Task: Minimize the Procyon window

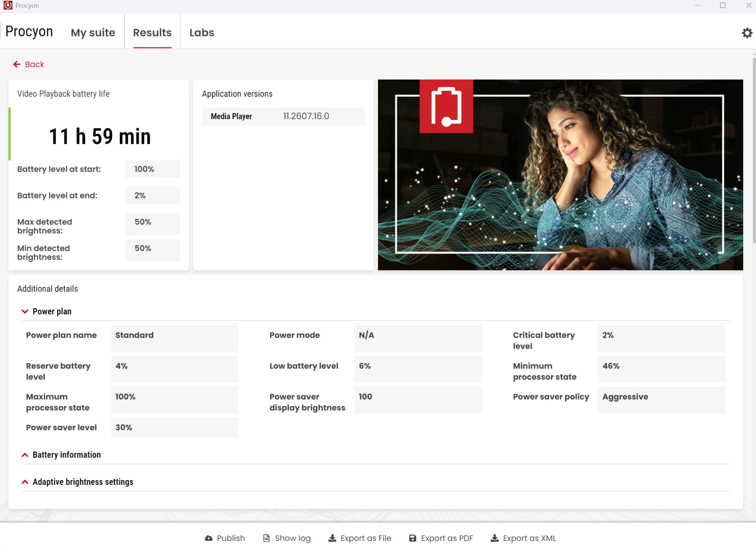Action: coord(697,5)
